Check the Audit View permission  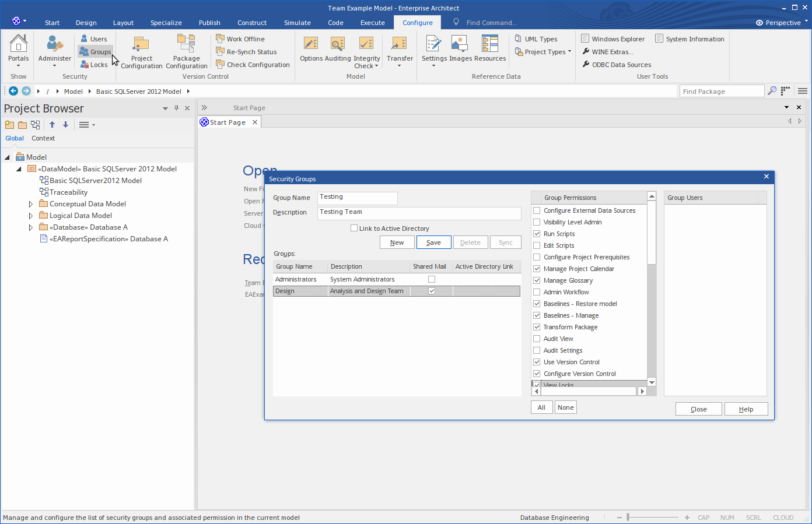click(x=537, y=339)
